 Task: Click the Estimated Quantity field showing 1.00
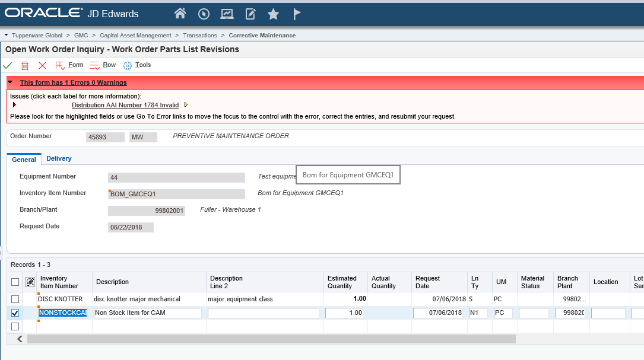(x=344, y=313)
